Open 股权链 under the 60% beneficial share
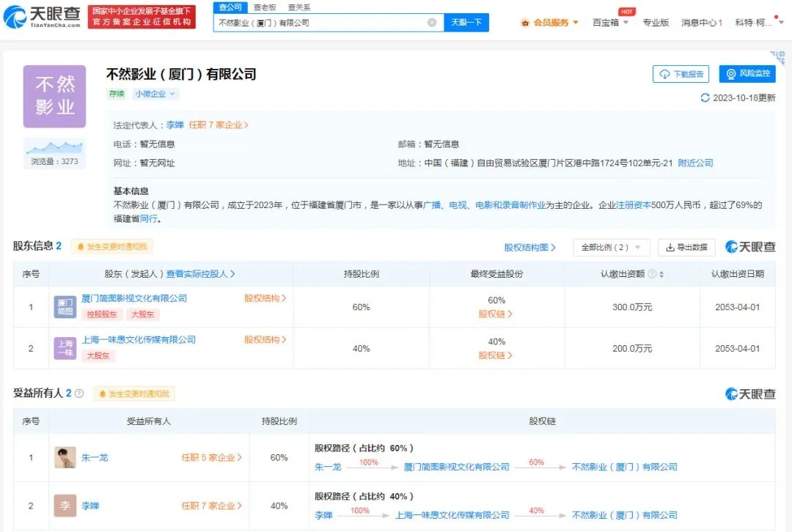The height and width of the screenshot is (532, 792). click(496, 314)
